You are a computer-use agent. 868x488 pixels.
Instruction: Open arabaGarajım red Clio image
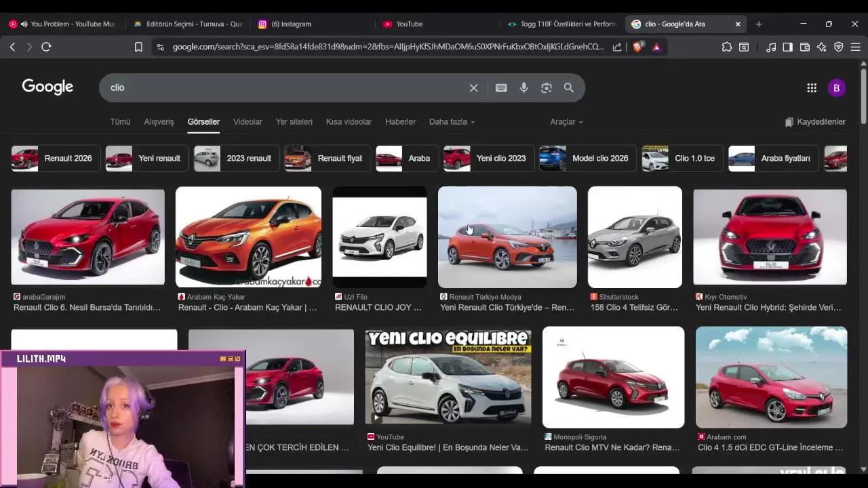(x=87, y=237)
